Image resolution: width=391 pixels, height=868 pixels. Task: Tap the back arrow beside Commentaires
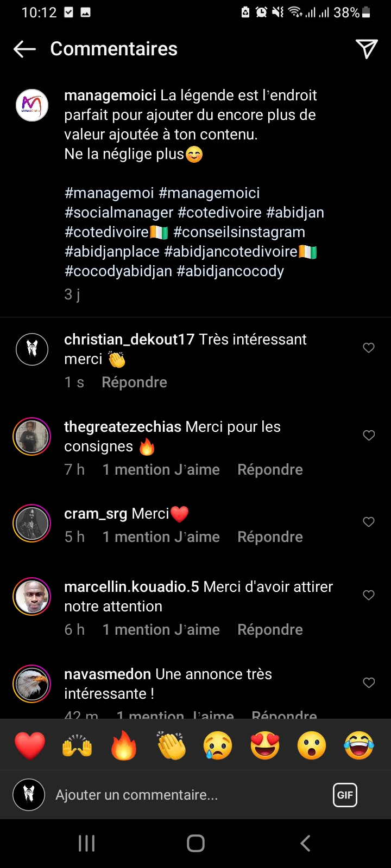tap(24, 49)
